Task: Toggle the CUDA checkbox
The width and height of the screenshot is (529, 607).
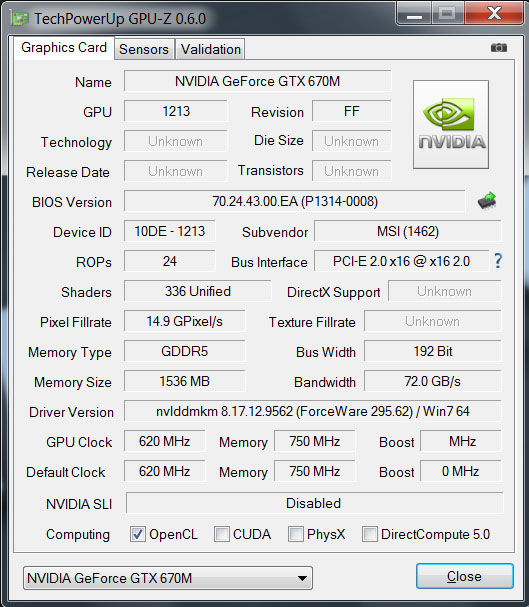Action: tap(222, 534)
